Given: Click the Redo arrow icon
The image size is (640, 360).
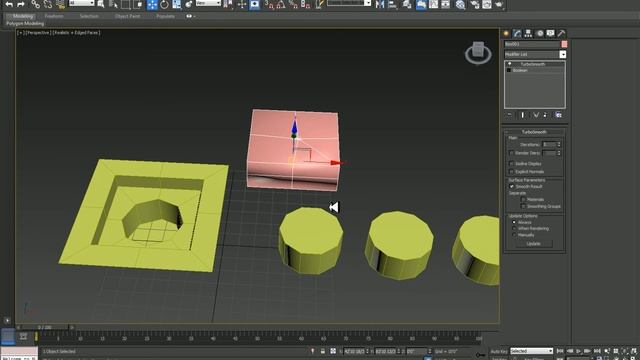Looking at the screenshot, I should 21,4.
